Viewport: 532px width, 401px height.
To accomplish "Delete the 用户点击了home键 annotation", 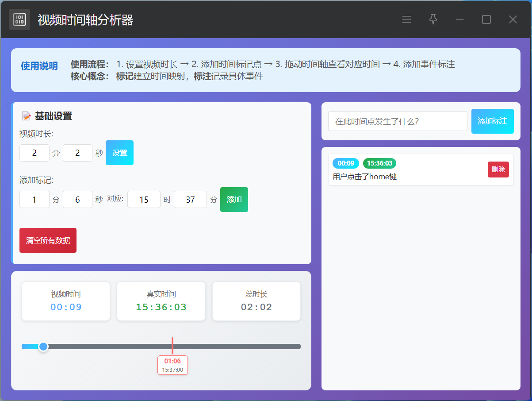I will click(x=498, y=170).
